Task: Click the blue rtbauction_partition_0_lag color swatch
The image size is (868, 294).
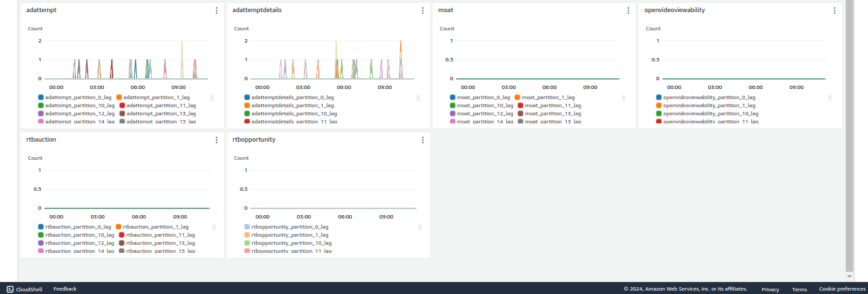Action: (x=41, y=227)
